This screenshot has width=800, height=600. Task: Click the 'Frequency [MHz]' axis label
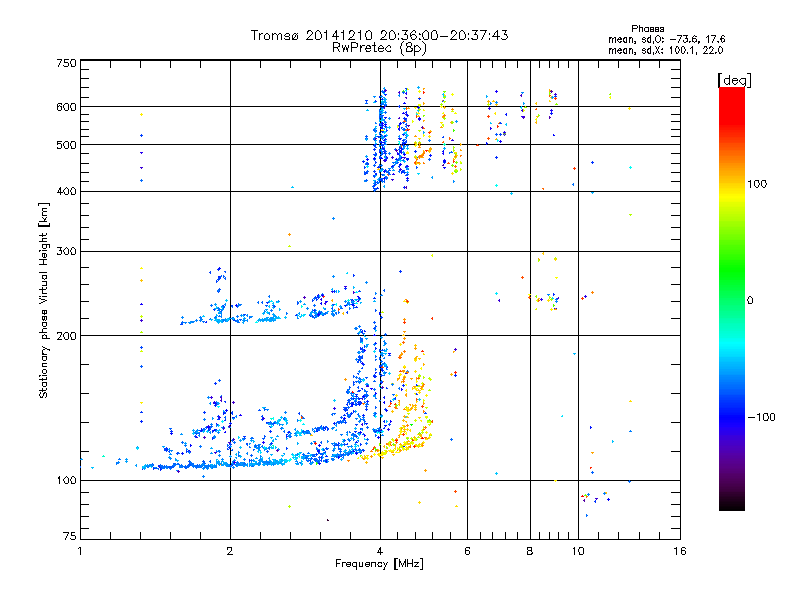click(379, 564)
